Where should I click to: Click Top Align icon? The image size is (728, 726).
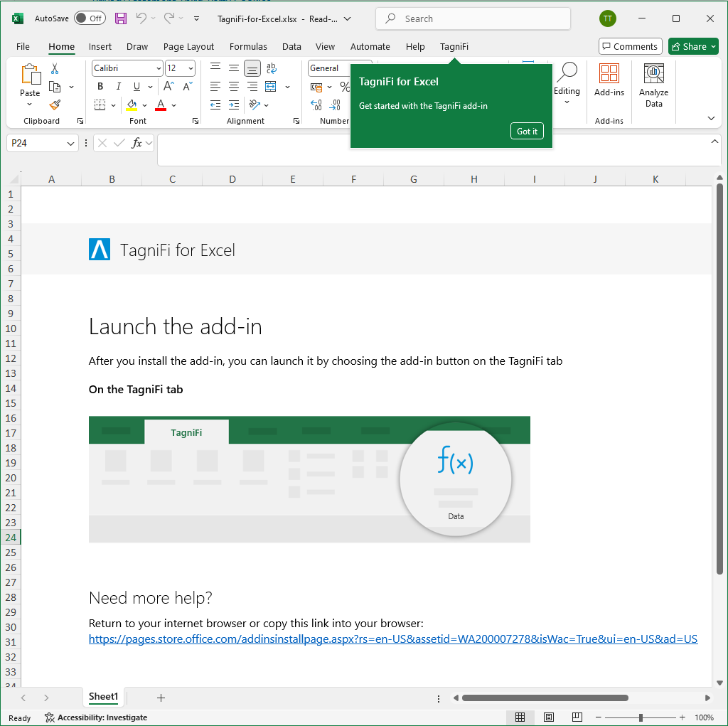pos(215,68)
